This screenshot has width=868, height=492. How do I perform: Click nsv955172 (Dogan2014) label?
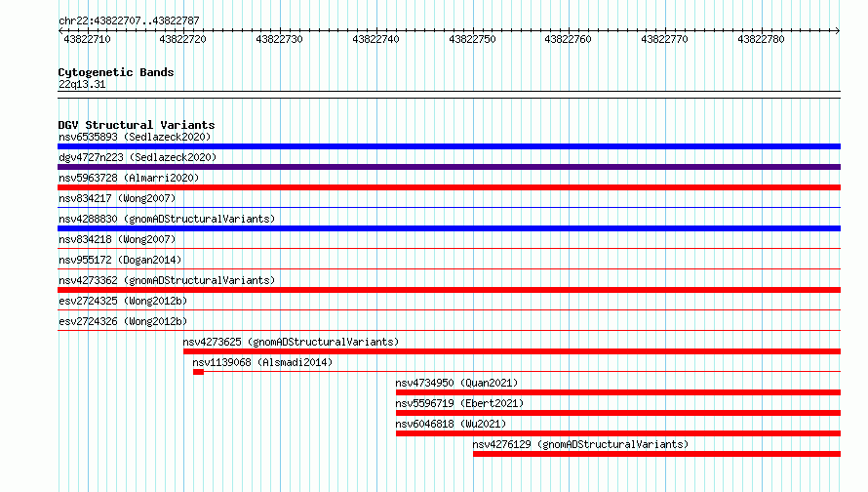coord(120,260)
